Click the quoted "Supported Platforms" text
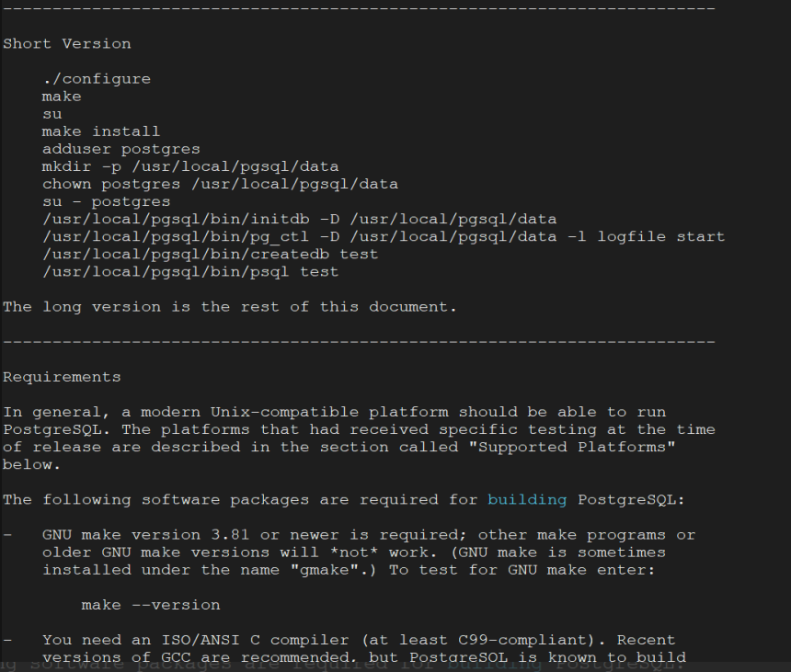Screen dimensions: 791x672 (x=572, y=447)
